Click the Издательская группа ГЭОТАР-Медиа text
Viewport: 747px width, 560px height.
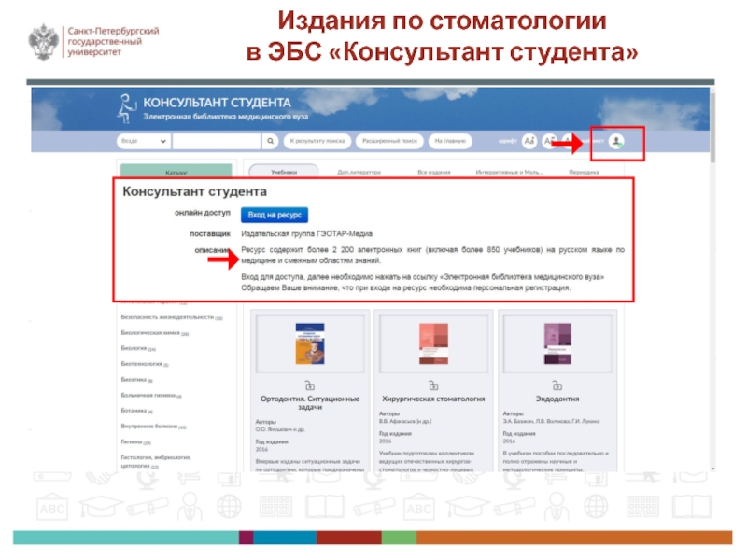coord(306,234)
